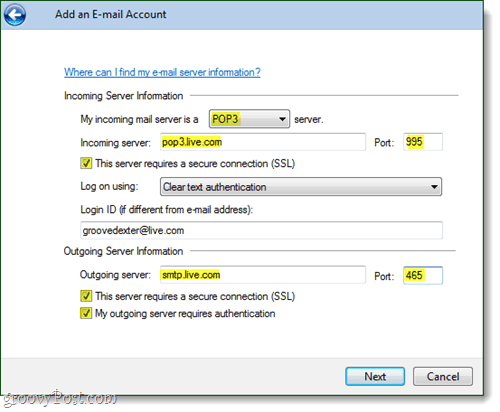
Task: Toggle outgoing server SSL checkbox
Action: 86,296
